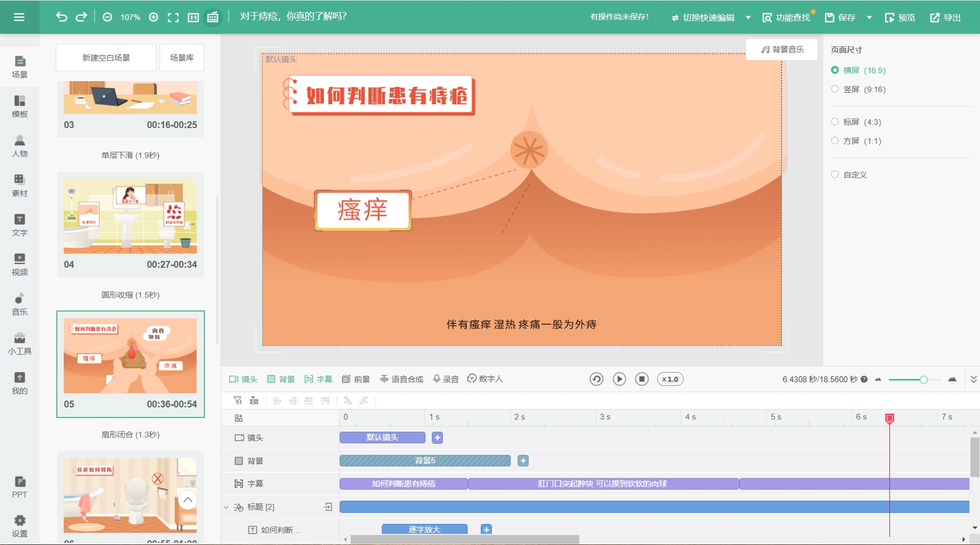Shrink timeline with small mountain icon
This screenshot has height=545, width=980.
tap(878, 379)
